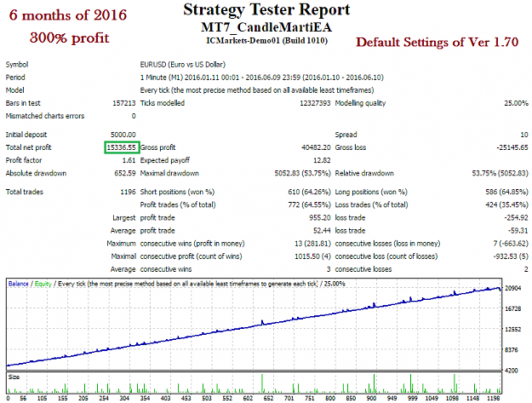Click the blue balance curve in the chart
Screen dimensions: 532x403
(x=253, y=326)
